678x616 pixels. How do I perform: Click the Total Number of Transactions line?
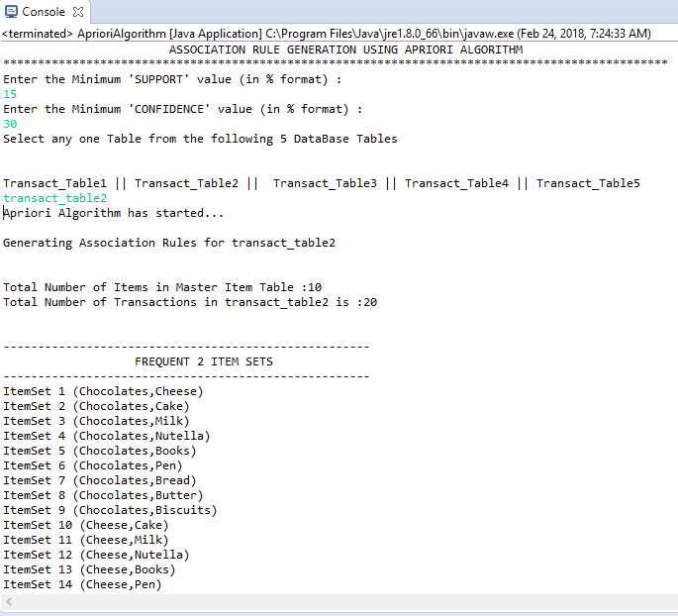point(190,302)
